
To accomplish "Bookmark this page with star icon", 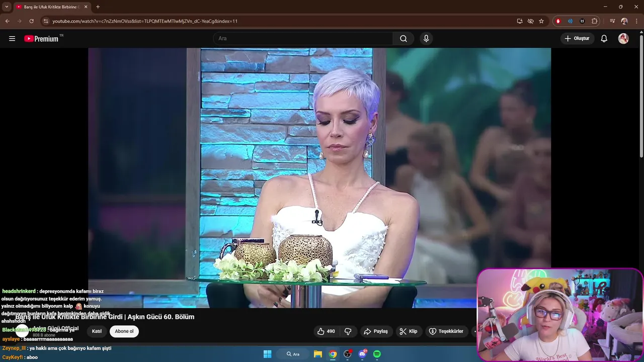I will tap(541, 21).
